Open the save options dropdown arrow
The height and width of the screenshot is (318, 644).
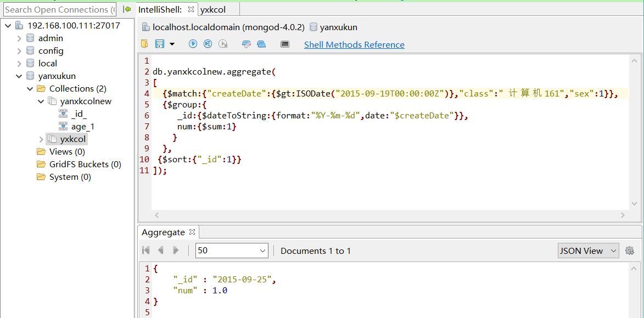(172, 44)
